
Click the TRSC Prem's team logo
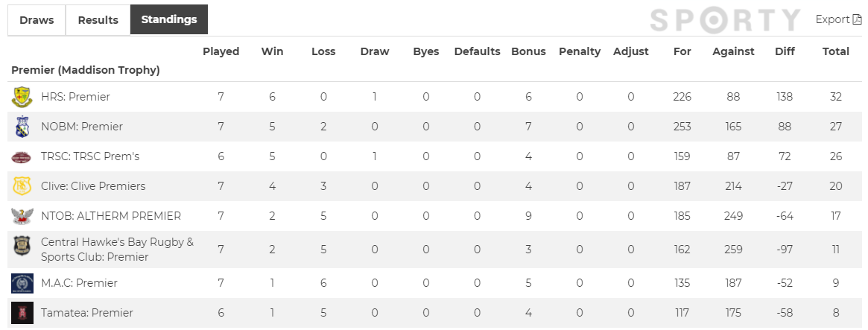pos(22,156)
